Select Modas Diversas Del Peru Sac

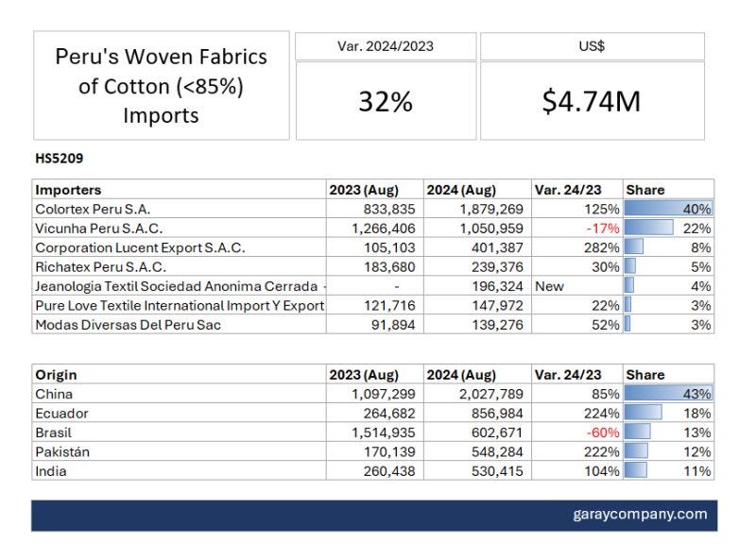point(128,325)
